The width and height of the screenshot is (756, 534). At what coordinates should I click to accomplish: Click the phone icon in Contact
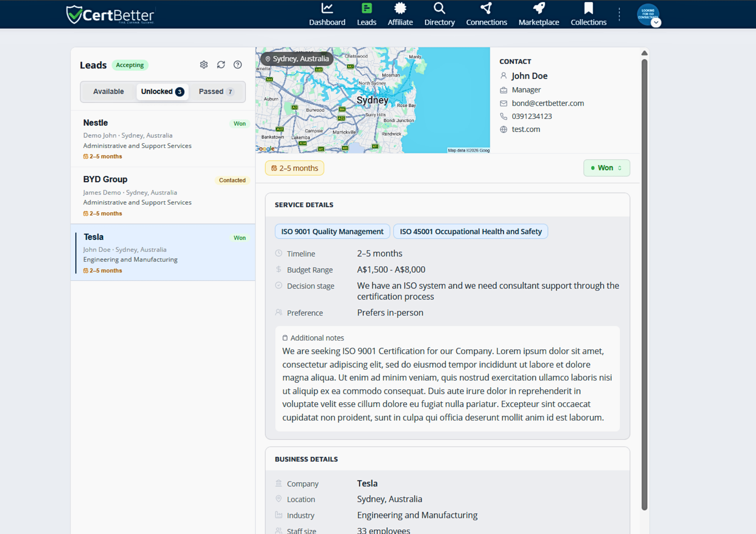click(x=503, y=116)
